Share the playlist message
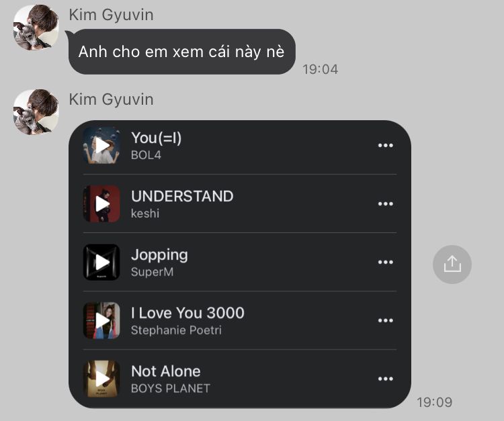Viewport: 504px width, 421px height. click(x=452, y=265)
